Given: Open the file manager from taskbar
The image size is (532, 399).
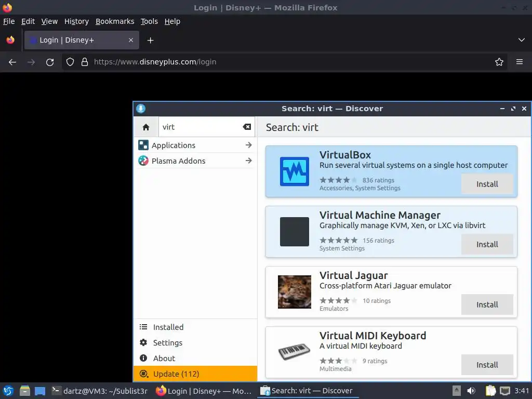Looking at the screenshot, I should (24, 391).
